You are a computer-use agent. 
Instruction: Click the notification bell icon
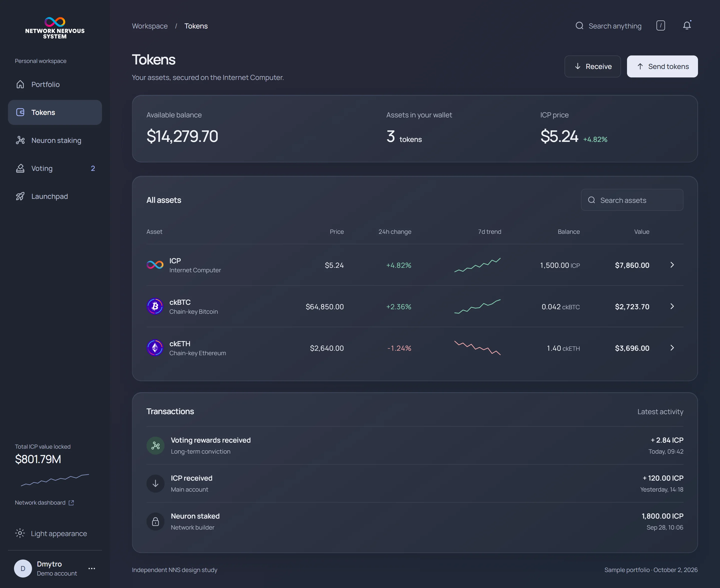pos(687,26)
